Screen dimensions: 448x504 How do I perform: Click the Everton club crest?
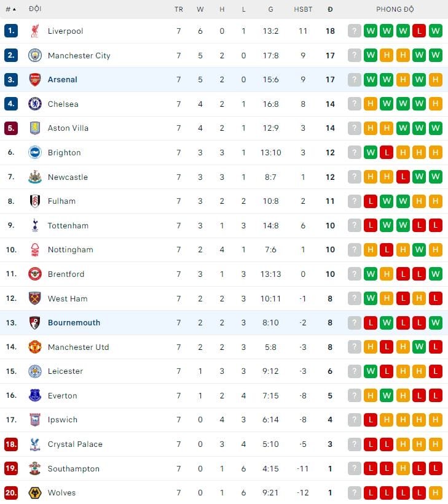pyautogui.click(x=35, y=395)
